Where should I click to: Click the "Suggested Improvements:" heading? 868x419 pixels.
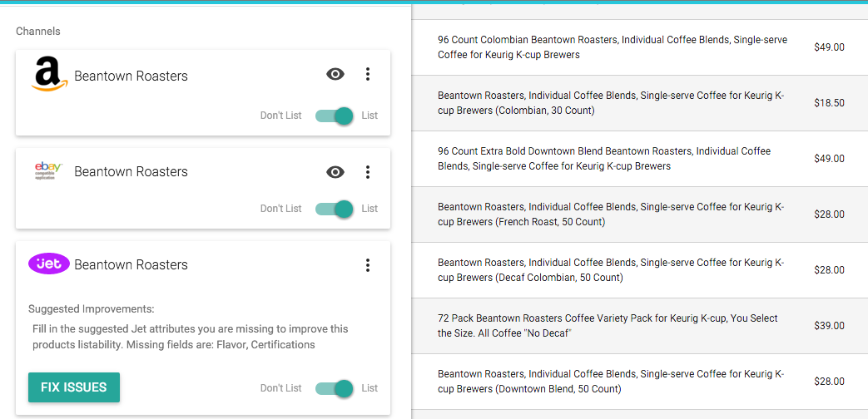pyautogui.click(x=92, y=308)
